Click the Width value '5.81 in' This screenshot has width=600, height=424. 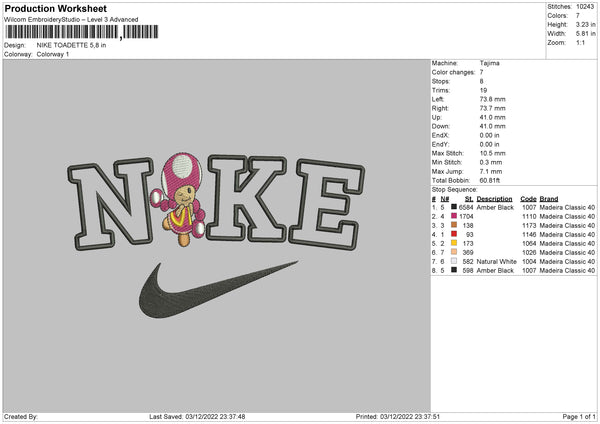point(585,34)
